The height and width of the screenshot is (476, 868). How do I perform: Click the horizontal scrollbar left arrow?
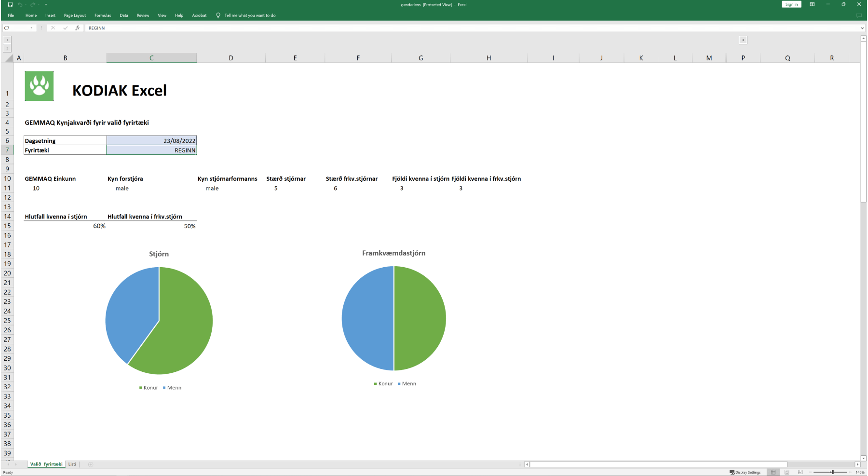pyautogui.click(x=527, y=464)
